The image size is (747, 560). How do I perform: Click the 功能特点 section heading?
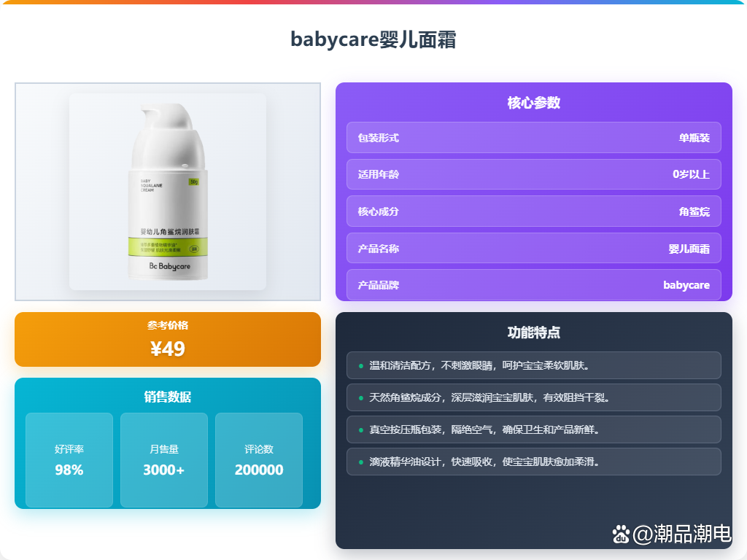533,332
